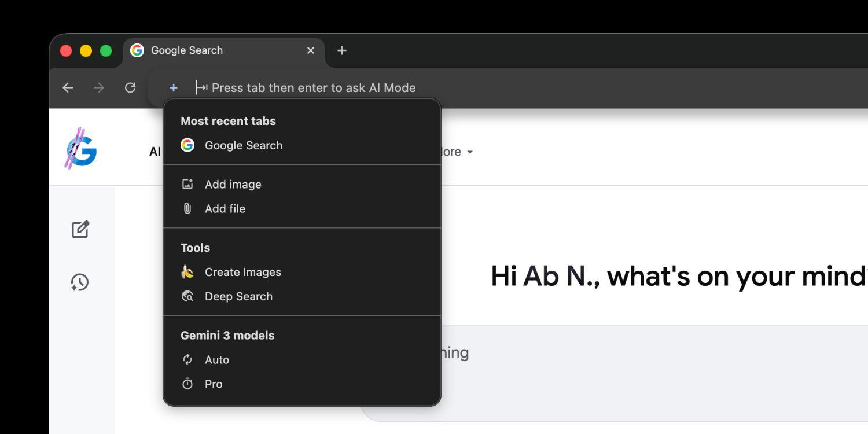868x434 pixels.
Task: Click the forward navigation arrow
Action: pyautogui.click(x=98, y=87)
